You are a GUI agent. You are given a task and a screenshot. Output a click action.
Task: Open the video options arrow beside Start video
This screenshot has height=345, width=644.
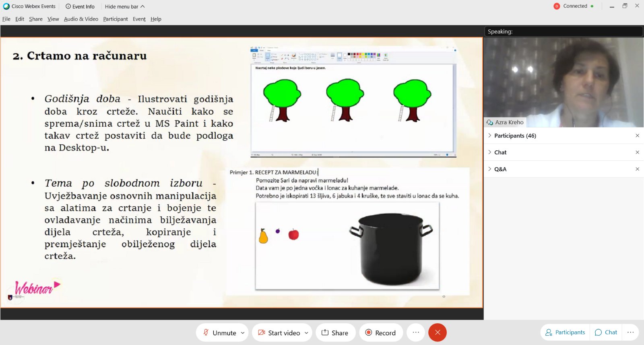coord(306,333)
